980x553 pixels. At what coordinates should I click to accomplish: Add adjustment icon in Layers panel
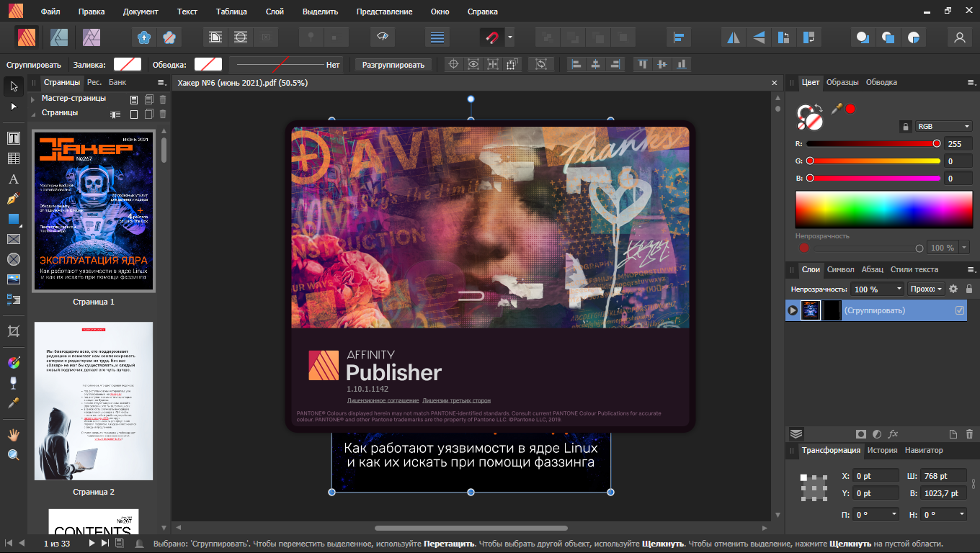click(x=877, y=433)
